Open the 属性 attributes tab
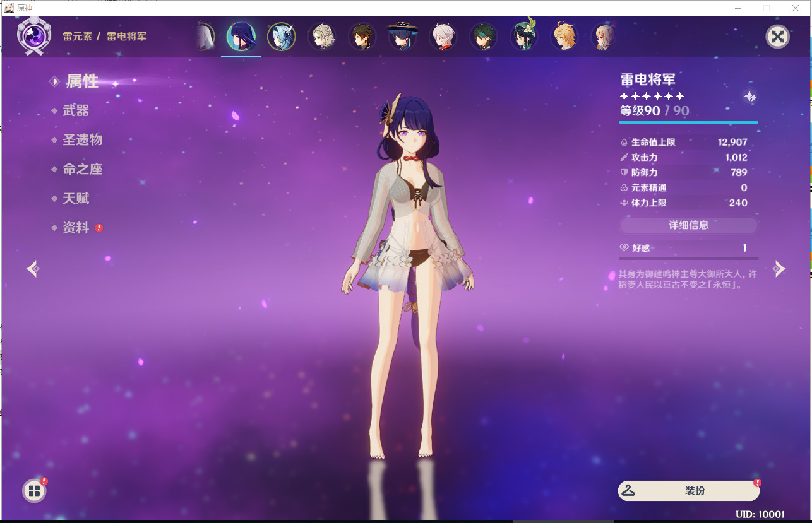The image size is (812, 523). (82, 81)
